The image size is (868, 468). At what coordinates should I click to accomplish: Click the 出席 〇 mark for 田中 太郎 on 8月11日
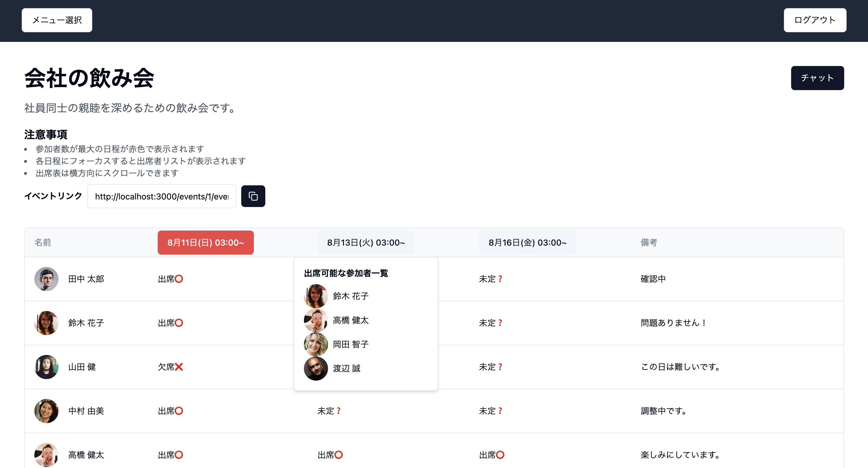point(170,279)
